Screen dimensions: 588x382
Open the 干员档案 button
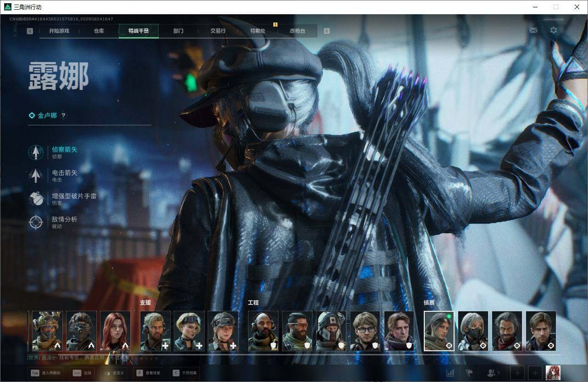[184, 373]
